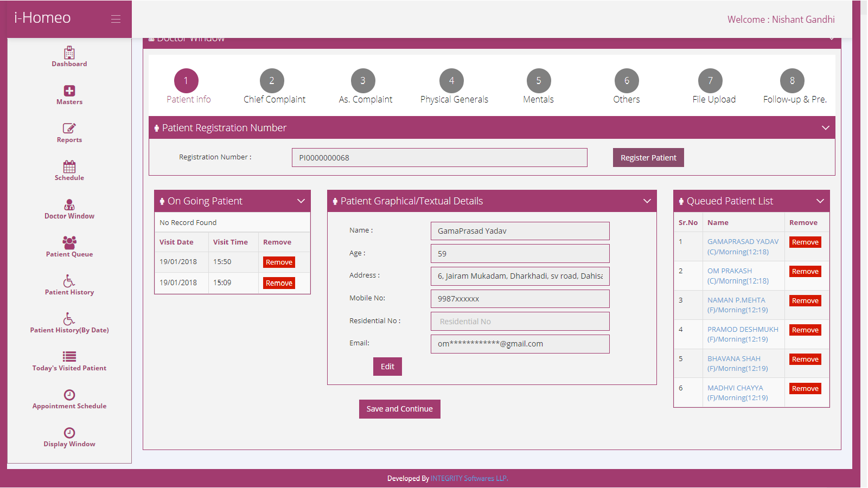Click the Edit button
The width and height of the screenshot is (868, 488).
click(387, 367)
